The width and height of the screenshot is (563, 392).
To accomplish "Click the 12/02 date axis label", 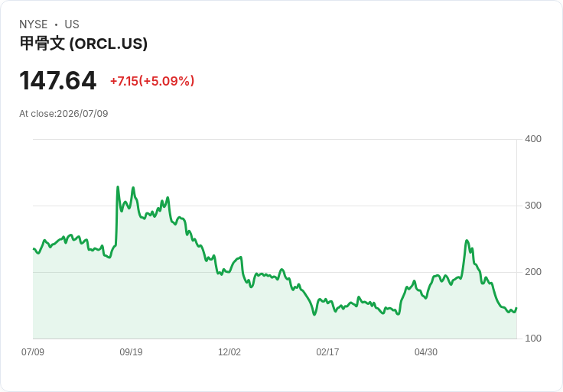I will click(x=229, y=352).
